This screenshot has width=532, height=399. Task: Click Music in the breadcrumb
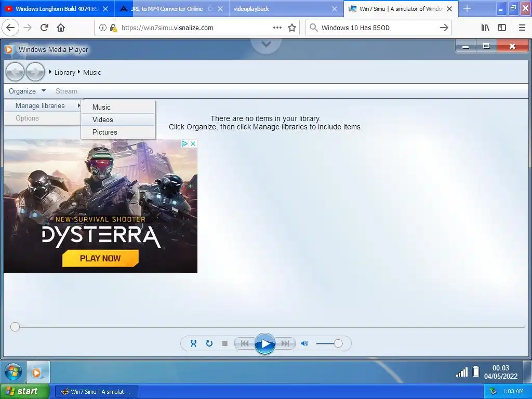[x=92, y=72]
